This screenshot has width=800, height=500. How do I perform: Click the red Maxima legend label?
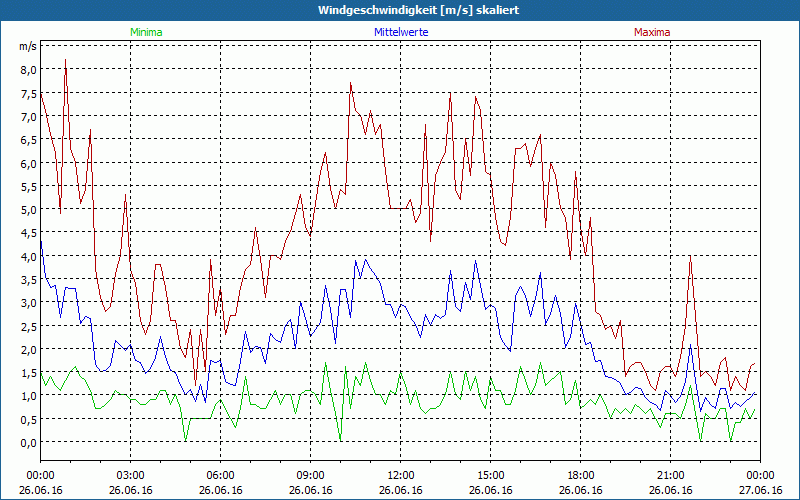(652, 32)
